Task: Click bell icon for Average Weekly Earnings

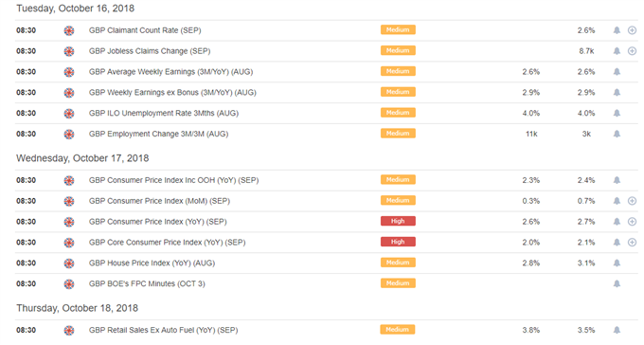Action: coord(617,72)
